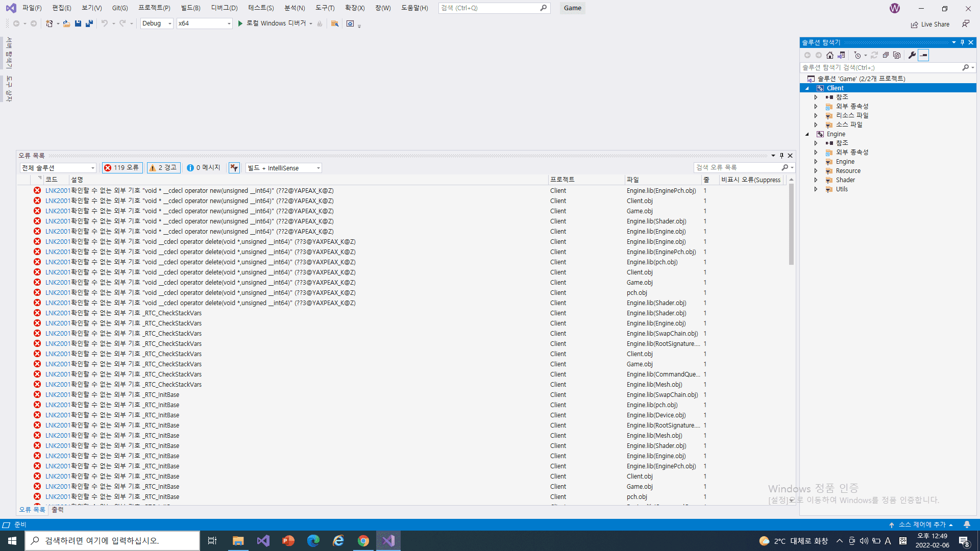Viewport: 980px width, 551px height.
Task: Expand the Shader folder in Engine
Action: pos(816,180)
